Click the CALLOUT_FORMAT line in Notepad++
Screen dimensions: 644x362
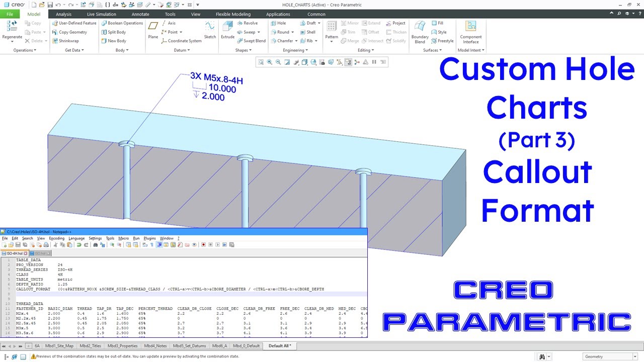[170, 289]
